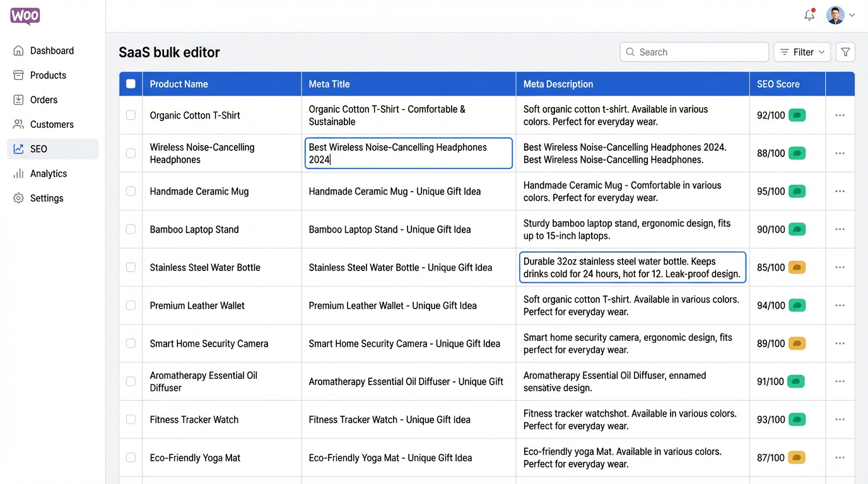Click the funnel filter icon button

845,52
